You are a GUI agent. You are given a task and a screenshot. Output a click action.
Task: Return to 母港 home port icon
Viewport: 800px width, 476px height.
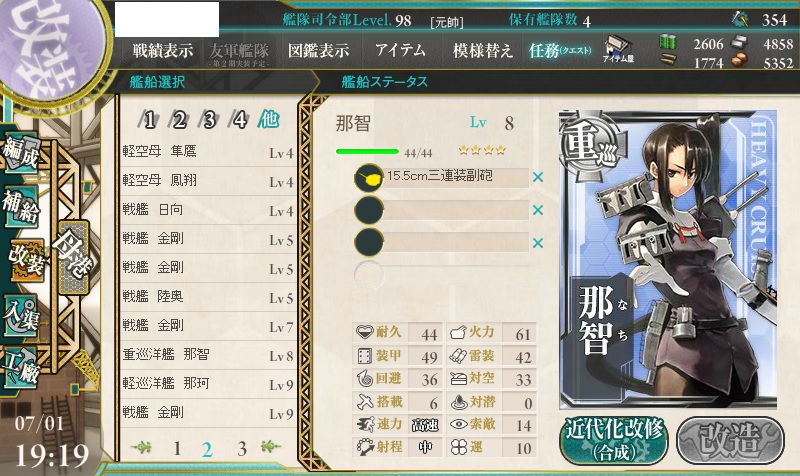[x=73, y=257]
